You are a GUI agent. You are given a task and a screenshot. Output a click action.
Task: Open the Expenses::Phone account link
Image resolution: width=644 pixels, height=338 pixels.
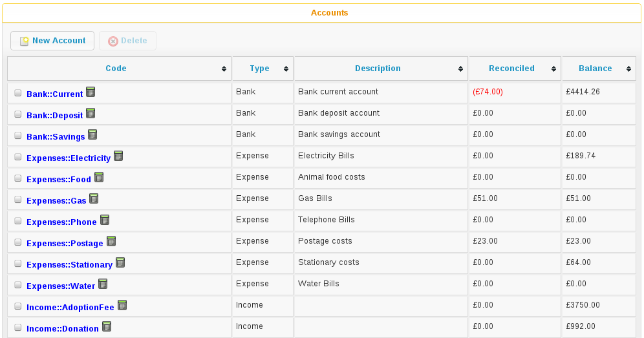(61, 222)
